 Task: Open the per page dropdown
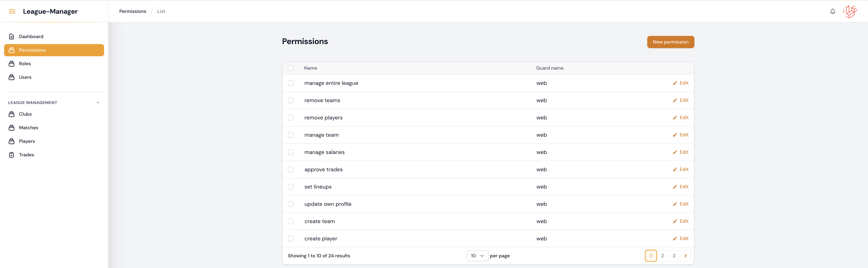click(x=477, y=256)
